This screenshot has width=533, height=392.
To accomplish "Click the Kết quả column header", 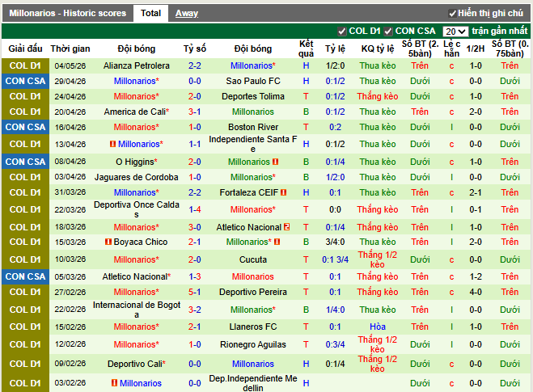I will point(306,48).
